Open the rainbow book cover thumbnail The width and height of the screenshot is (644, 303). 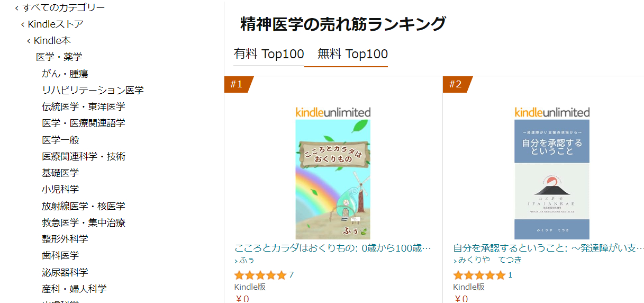point(333,179)
